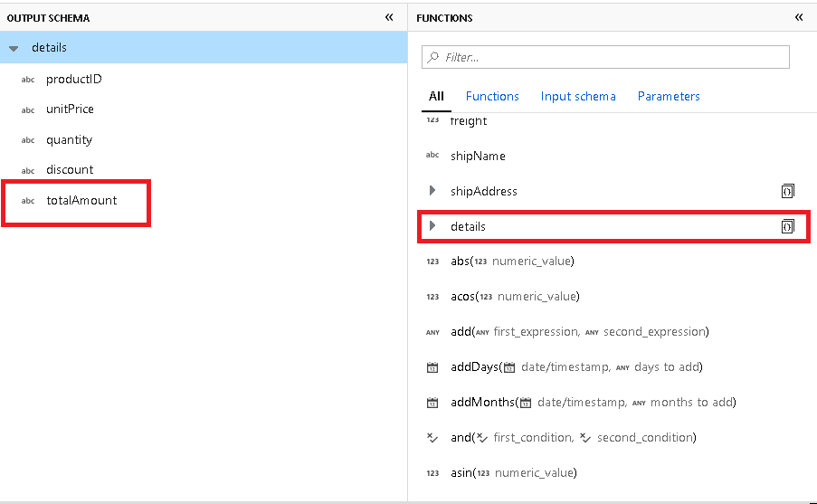
Task: Switch to the Functions tab
Action: pos(492,96)
